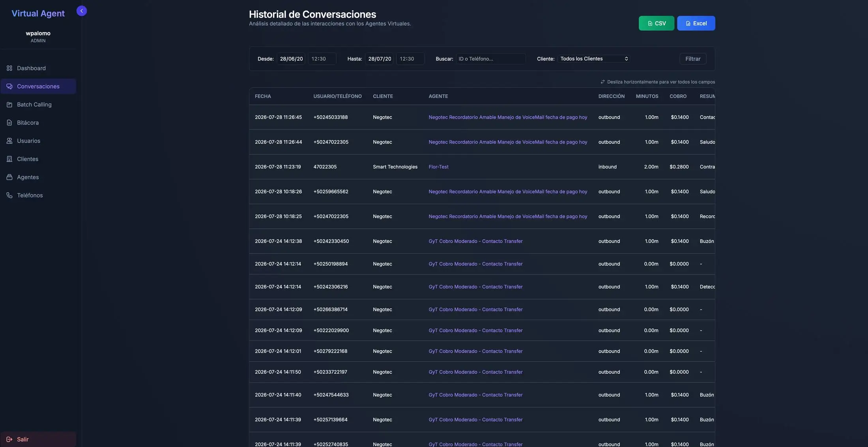Open GyT Cobro link for +50266386714

475,310
